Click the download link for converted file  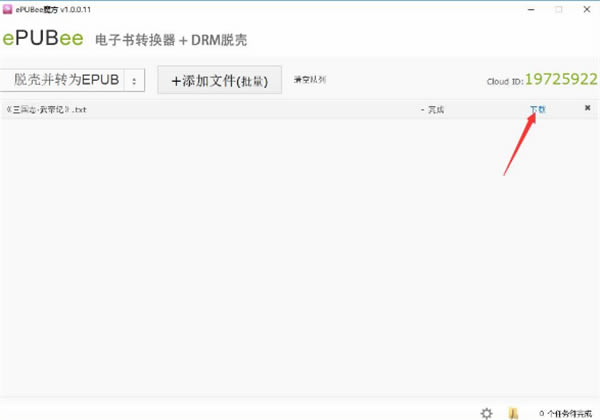tap(537, 109)
